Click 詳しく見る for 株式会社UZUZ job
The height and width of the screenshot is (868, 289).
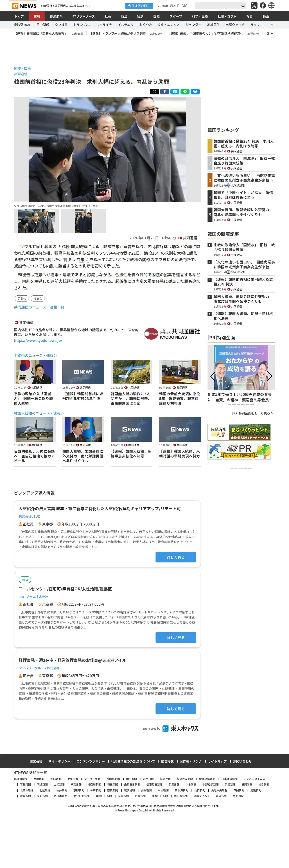[x=176, y=557]
